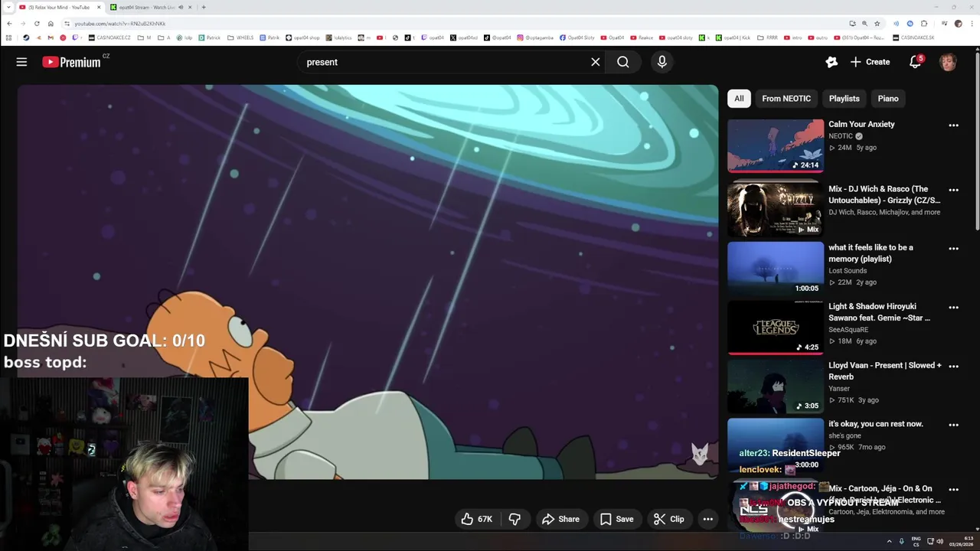Open options for 'Calm Your Anxiety'
This screenshot has height=551, width=980.
tap(953, 125)
